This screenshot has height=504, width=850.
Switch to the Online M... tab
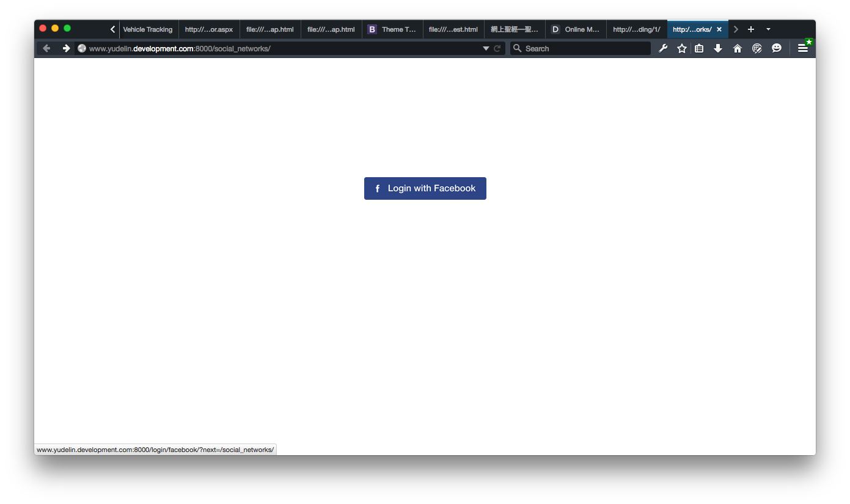click(x=576, y=29)
